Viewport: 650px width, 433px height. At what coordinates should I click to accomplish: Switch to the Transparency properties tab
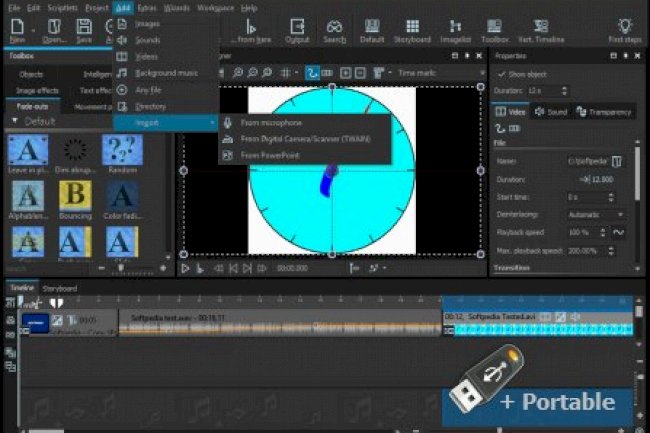point(605,112)
